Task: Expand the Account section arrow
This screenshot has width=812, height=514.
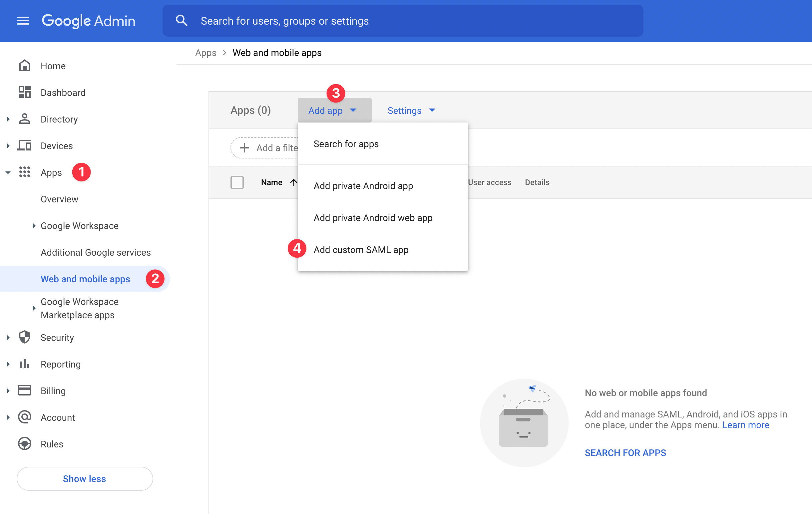Action: pyautogui.click(x=8, y=417)
